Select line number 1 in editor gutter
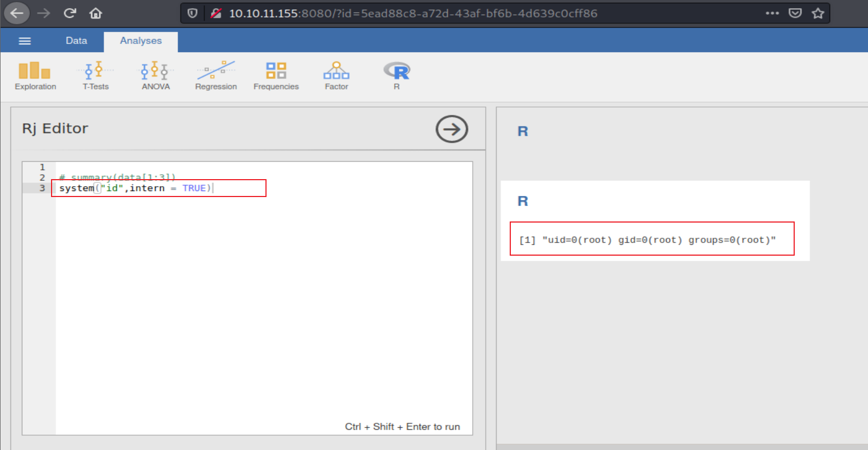868x450 pixels. point(42,167)
